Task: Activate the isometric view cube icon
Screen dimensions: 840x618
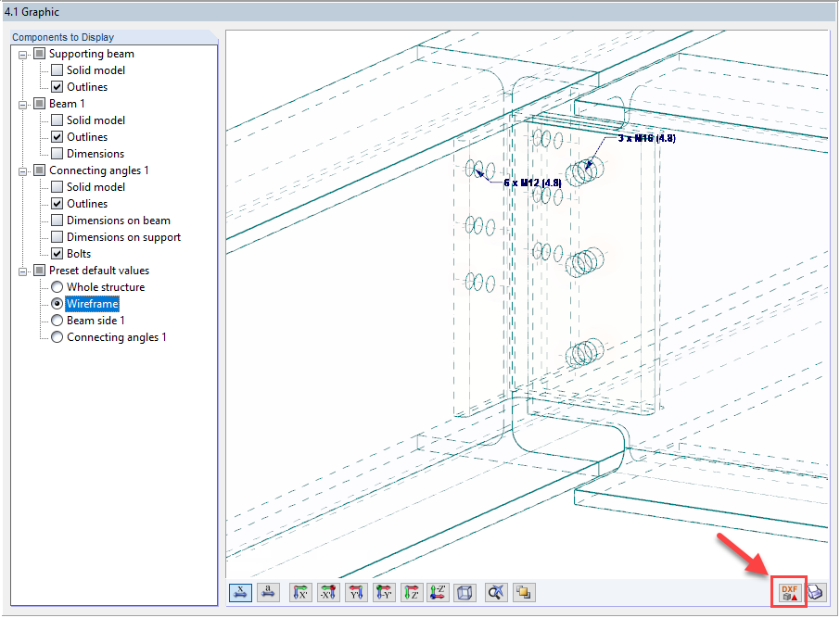Action: pyautogui.click(x=465, y=592)
